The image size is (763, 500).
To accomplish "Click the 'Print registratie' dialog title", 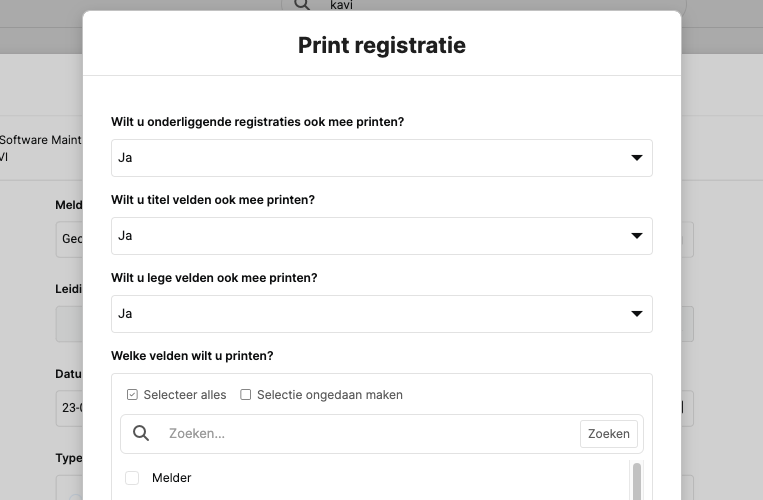I will [x=381, y=45].
